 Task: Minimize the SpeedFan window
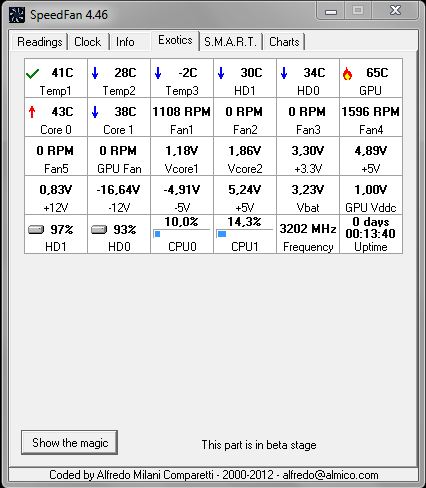point(331,11)
